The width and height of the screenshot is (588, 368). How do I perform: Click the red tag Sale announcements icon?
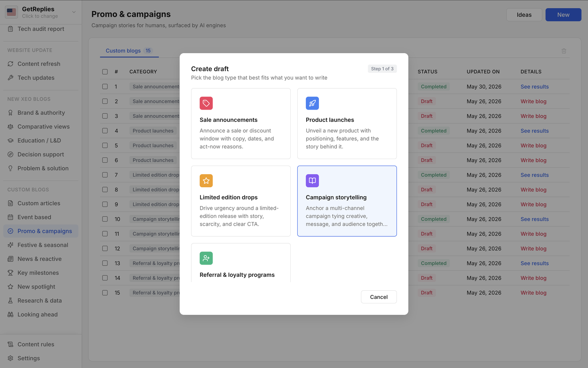pyautogui.click(x=206, y=103)
